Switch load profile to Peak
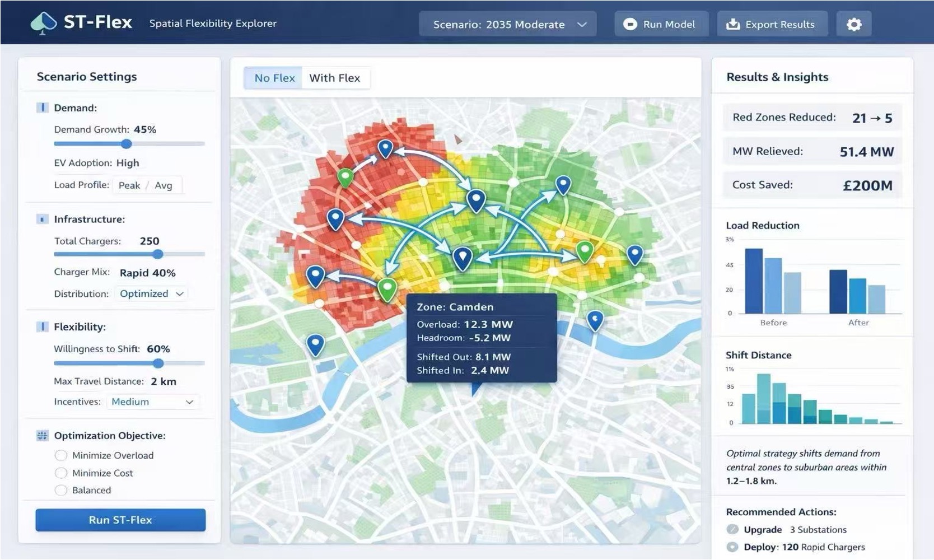 (x=129, y=185)
